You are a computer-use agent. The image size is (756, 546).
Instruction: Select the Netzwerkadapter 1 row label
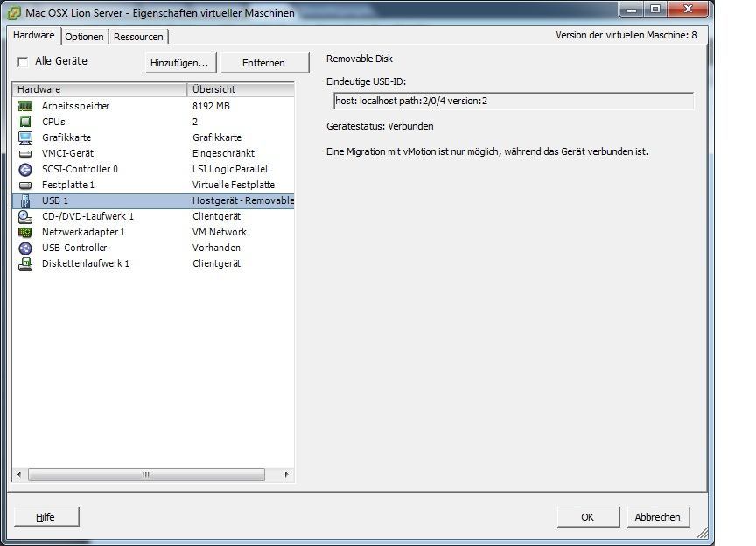pyautogui.click(x=83, y=232)
